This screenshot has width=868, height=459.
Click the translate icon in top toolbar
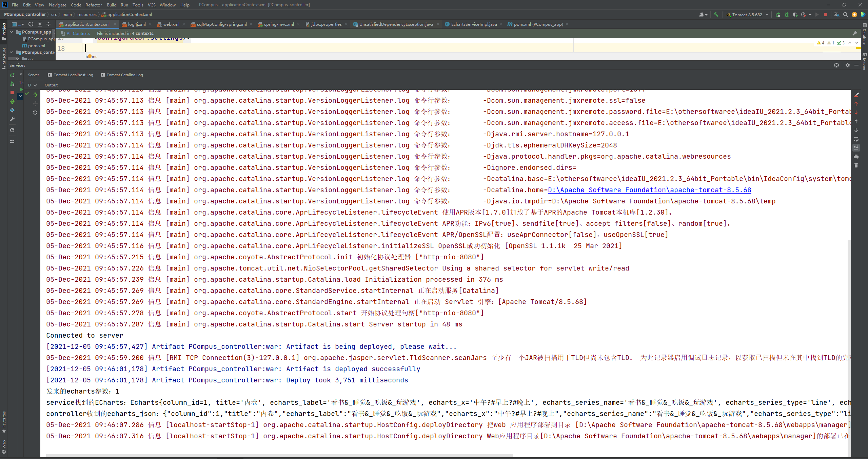[x=836, y=15]
